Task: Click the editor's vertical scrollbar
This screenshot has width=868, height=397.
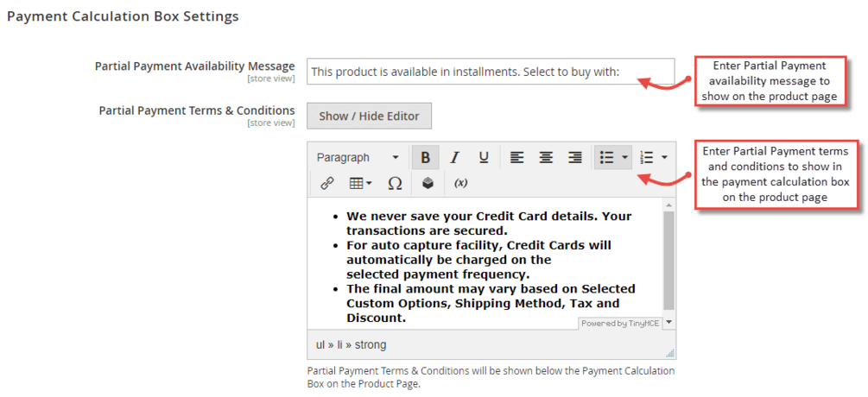Action: click(668, 259)
